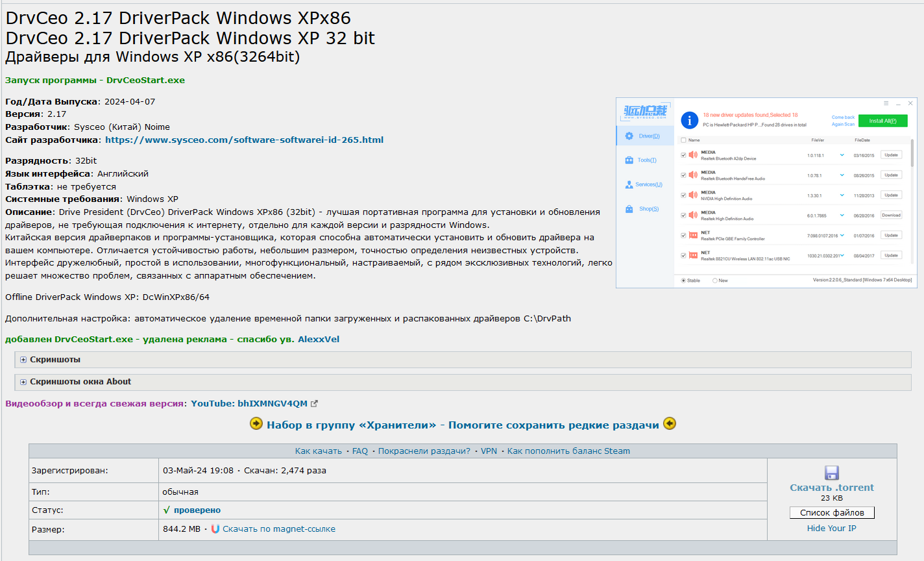Click the magnet icon beside the magnet link

tap(215, 529)
